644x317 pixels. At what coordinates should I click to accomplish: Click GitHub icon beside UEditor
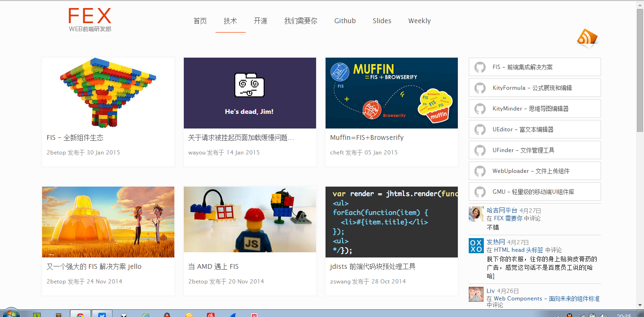(x=480, y=129)
